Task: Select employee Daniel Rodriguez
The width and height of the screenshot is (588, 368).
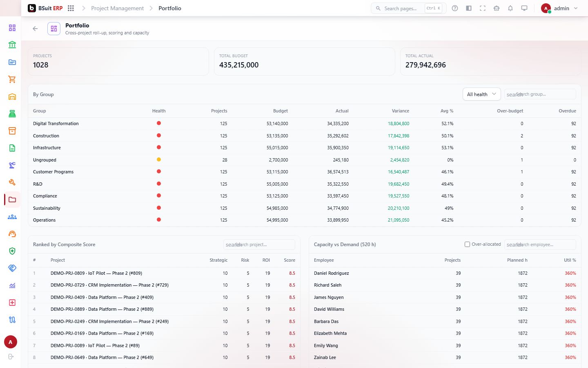Action: click(x=331, y=273)
